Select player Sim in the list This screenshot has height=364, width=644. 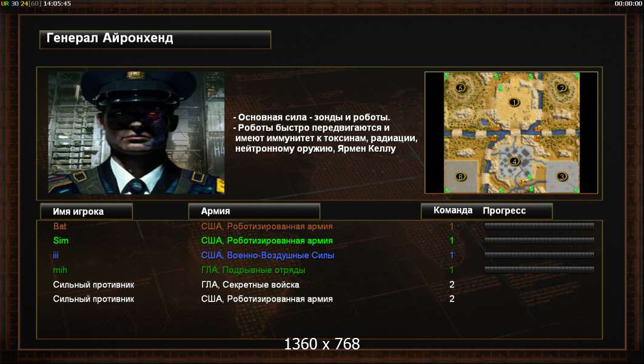coord(61,241)
